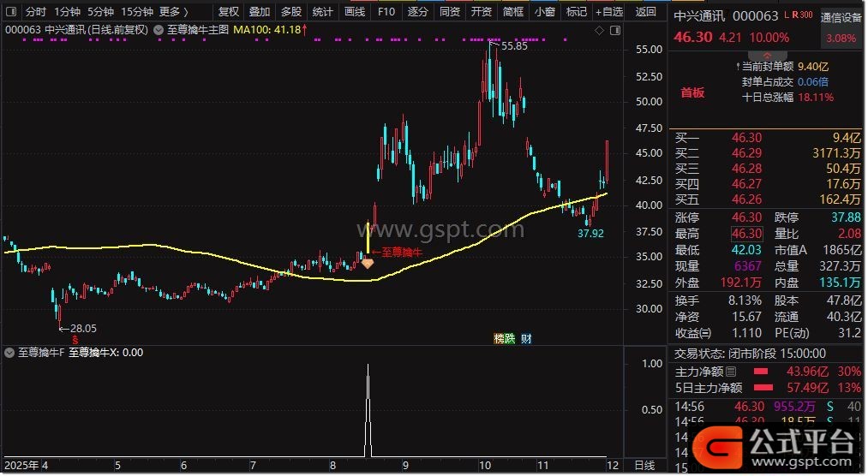Toggle the 叠加 overlay option
The image size is (868, 476).
pos(260,12)
